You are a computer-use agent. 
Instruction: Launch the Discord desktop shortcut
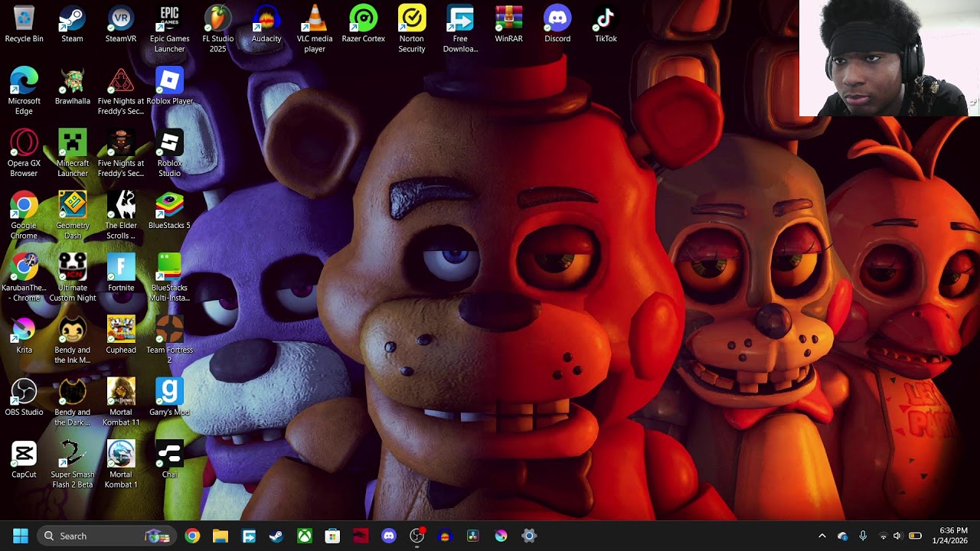[557, 24]
